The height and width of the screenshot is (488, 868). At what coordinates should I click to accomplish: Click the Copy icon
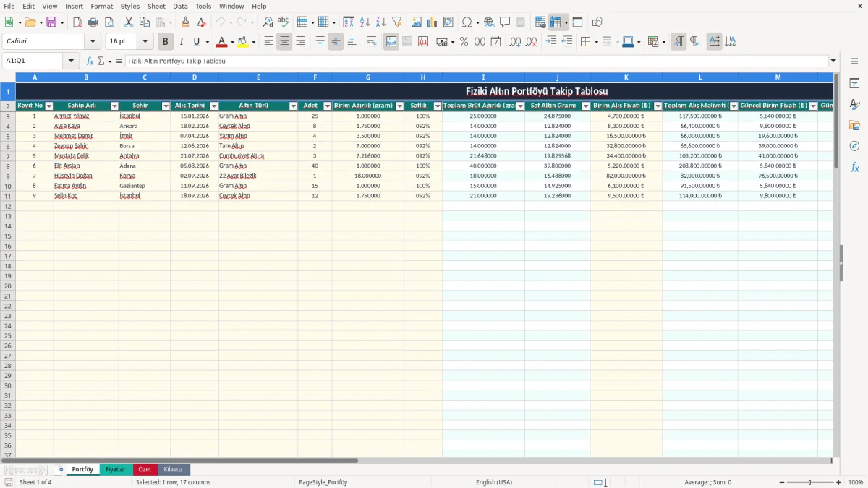[x=145, y=22]
